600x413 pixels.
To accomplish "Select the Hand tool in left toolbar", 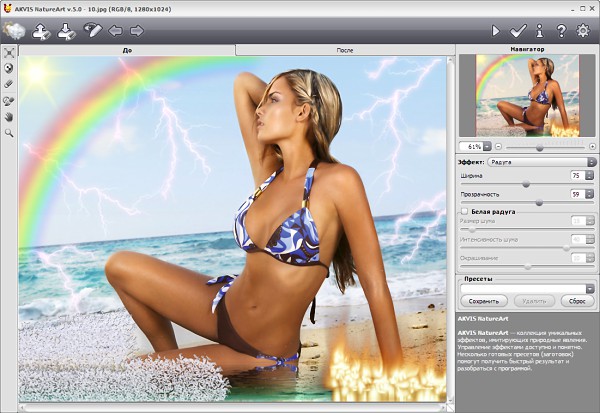I will pyautogui.click(x=9, y=116).
